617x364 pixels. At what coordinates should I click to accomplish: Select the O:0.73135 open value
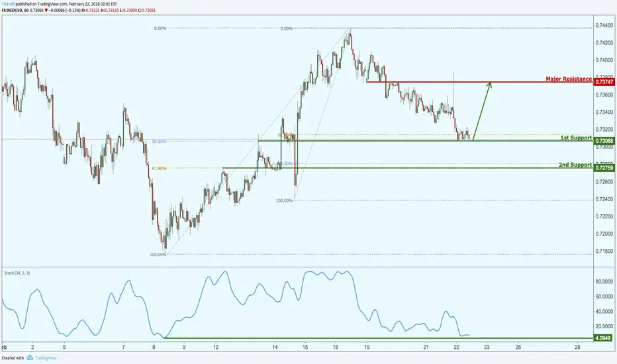pyautogui.click(x=91, y=10)
